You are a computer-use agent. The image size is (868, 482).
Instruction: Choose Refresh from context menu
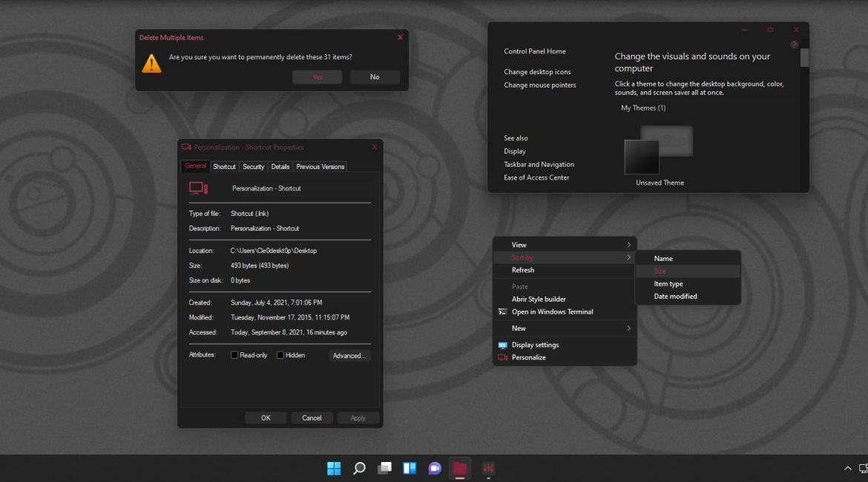tap(523, 270)
